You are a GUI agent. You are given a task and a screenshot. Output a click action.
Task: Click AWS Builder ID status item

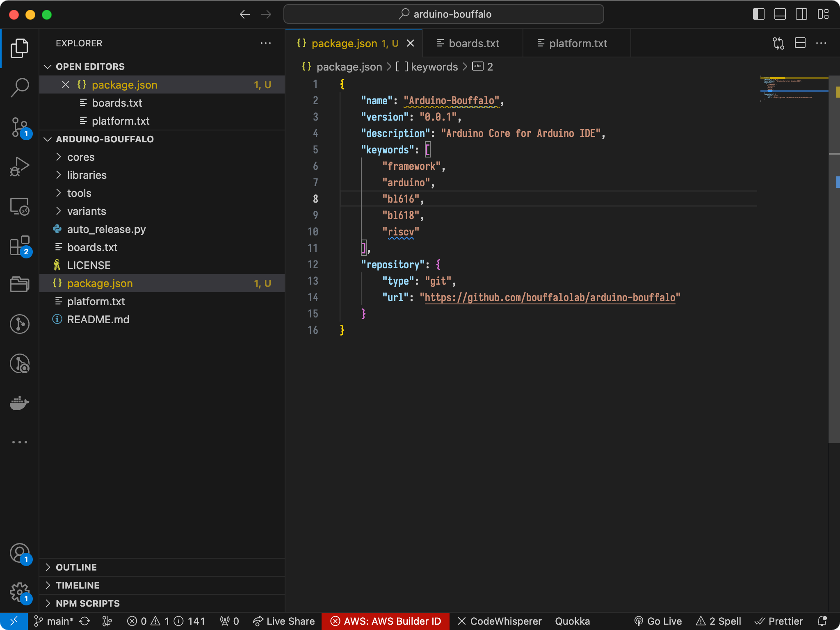click(x=386, y=621)
